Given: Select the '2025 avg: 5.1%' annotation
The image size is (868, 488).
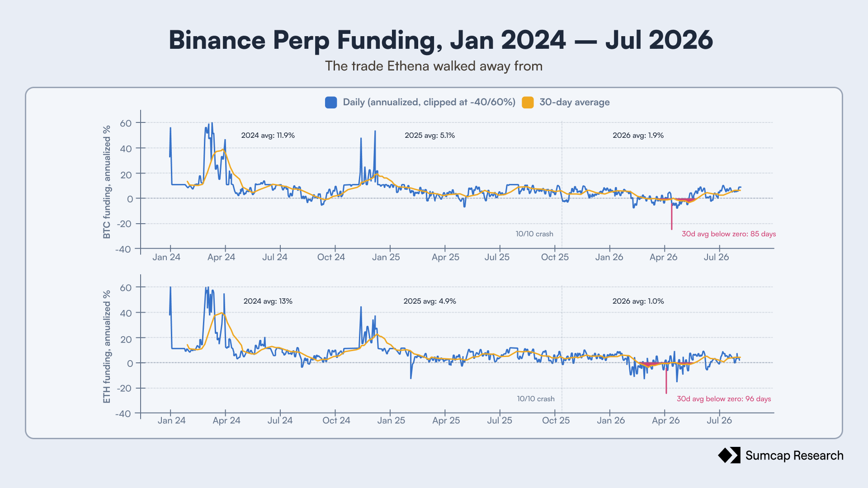Looking at the screenshot, I should (x=429, y=136).
